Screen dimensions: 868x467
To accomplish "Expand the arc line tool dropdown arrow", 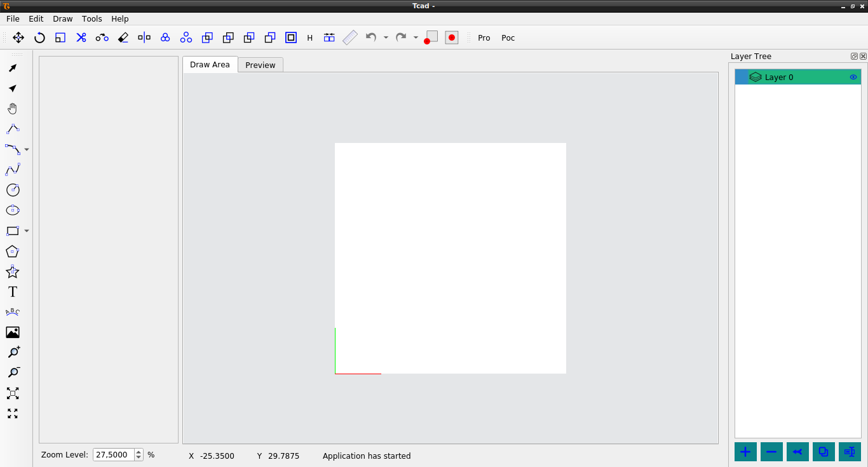I will [x=27, y=149].
